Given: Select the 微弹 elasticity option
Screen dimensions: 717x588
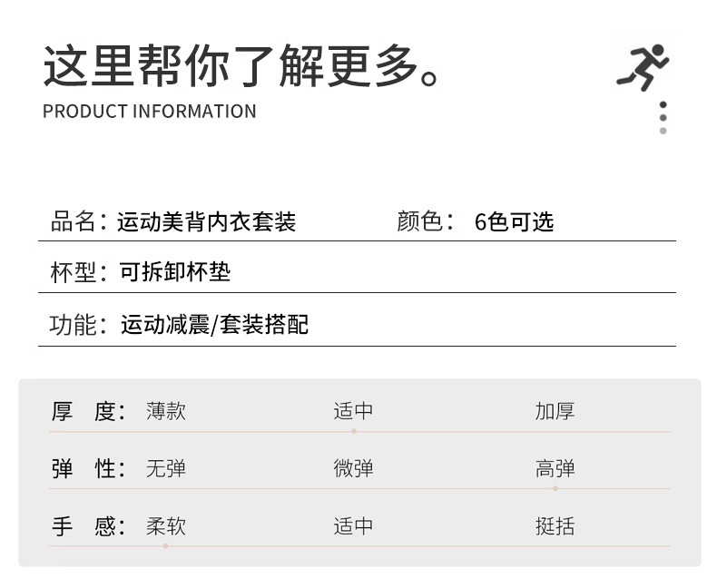Looking at the screenshot, I should (353, 469).
